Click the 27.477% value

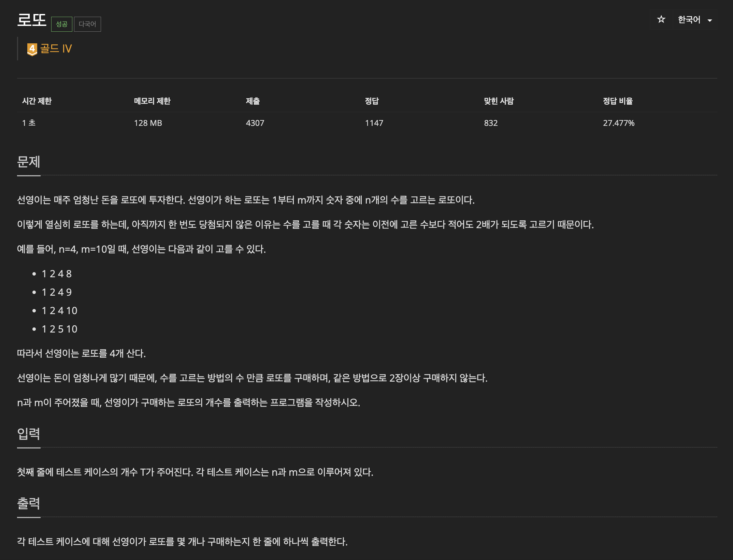point(618,123)
